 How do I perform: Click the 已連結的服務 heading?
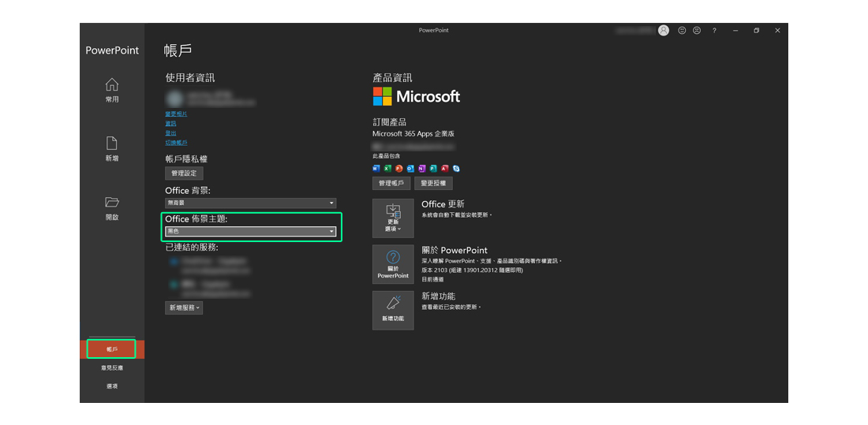[x=192, y=247]
